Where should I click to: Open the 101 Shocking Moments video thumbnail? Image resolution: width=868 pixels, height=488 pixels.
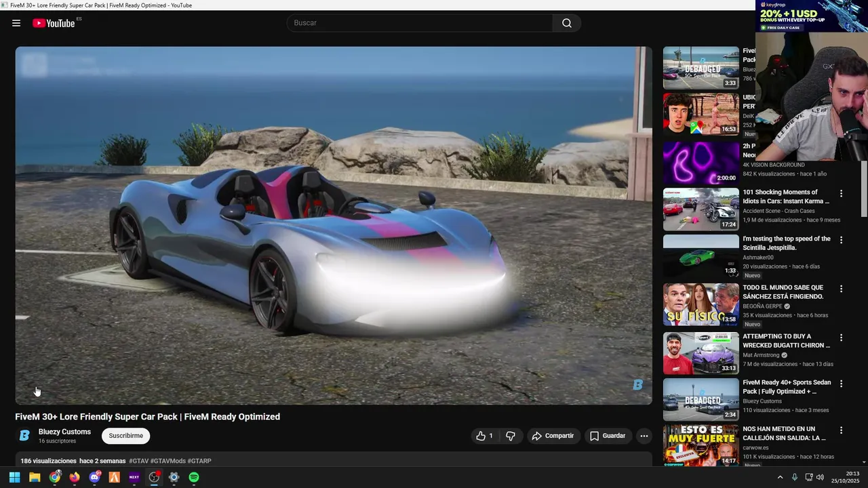click(701, 209)
